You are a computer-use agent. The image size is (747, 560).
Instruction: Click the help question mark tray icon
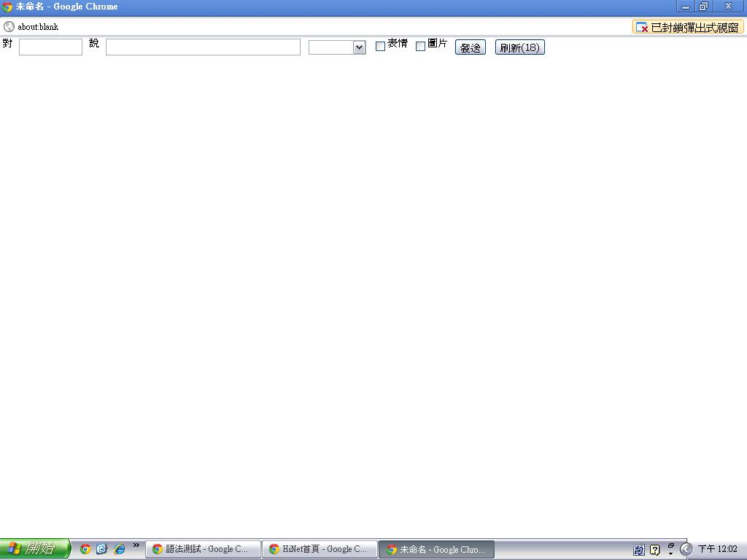click(654, 550)
